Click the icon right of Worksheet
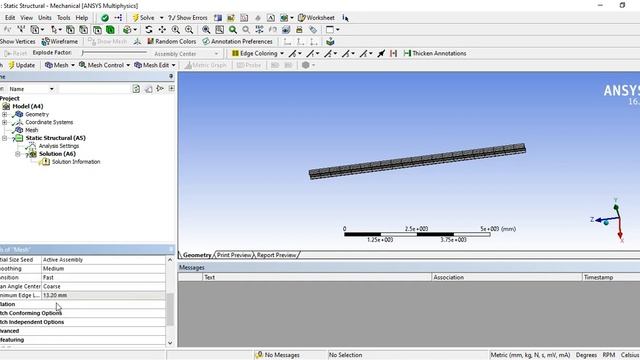 [345, 18]
